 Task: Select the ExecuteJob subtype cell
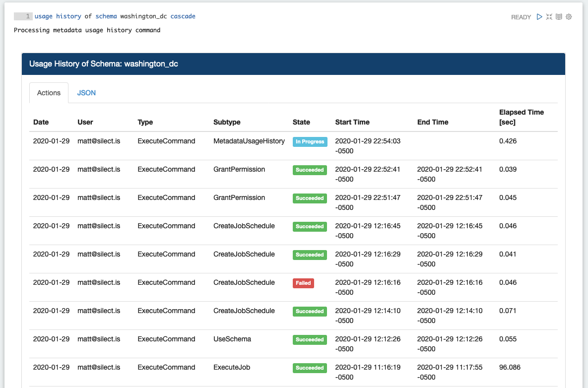coord(232,367)
